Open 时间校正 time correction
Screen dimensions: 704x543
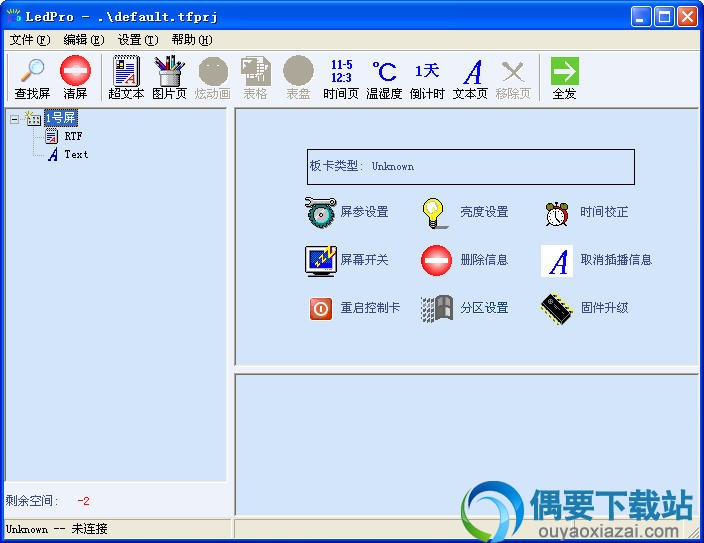pyautogui.click(x=586, y=212)
